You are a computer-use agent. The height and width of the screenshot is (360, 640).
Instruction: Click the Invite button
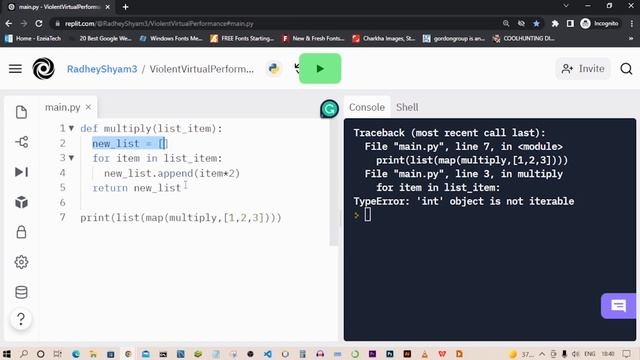[x=583, y=69]
